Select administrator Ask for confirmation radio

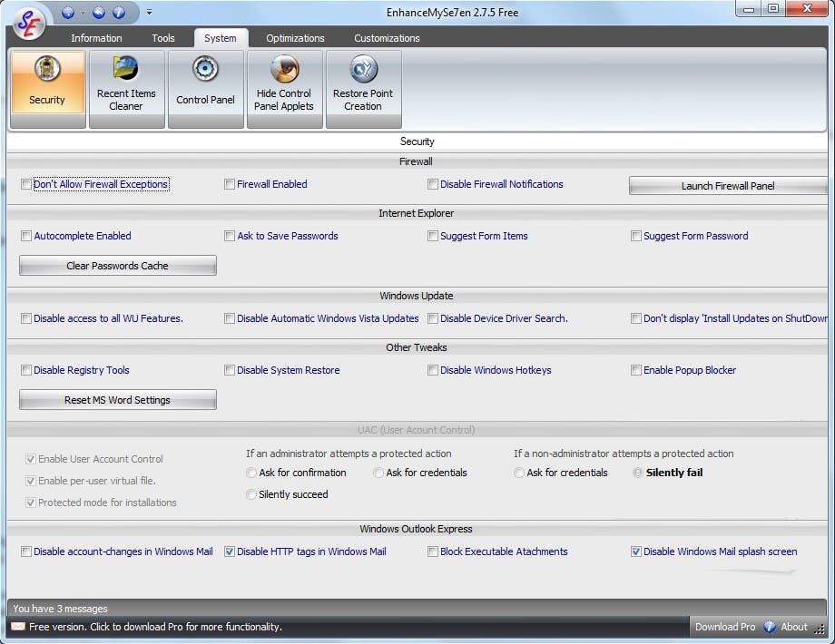(x=251, y=473)
